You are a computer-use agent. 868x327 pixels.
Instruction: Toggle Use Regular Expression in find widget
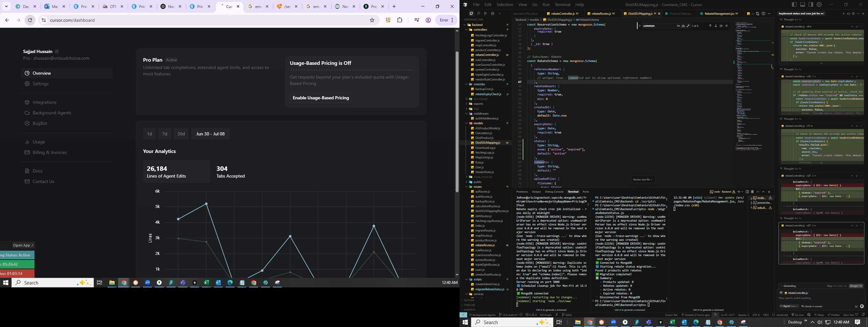pyautogui.click(x=688, y=26)
